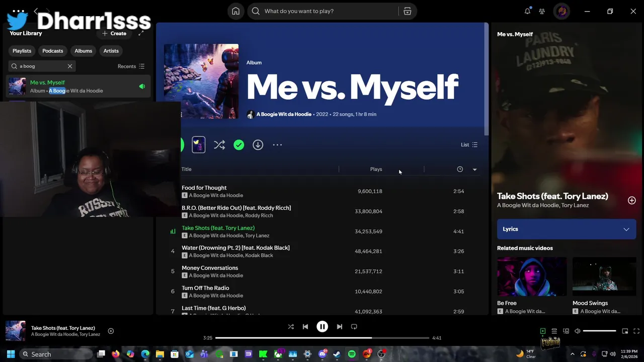The width and height of the screenshot is (644, 362).
Task: Click the album preview thumbnail button
Action: coord(199,145)
